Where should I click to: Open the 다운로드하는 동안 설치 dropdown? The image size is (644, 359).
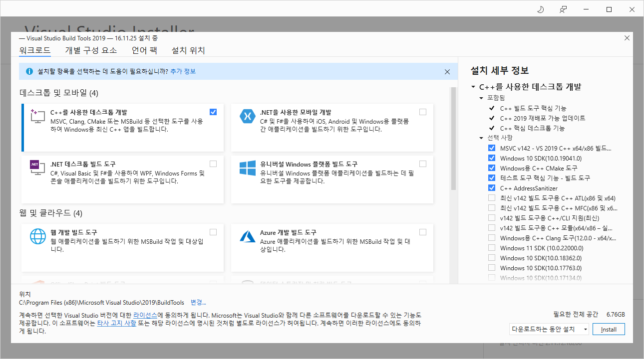(x=549, y=329)
